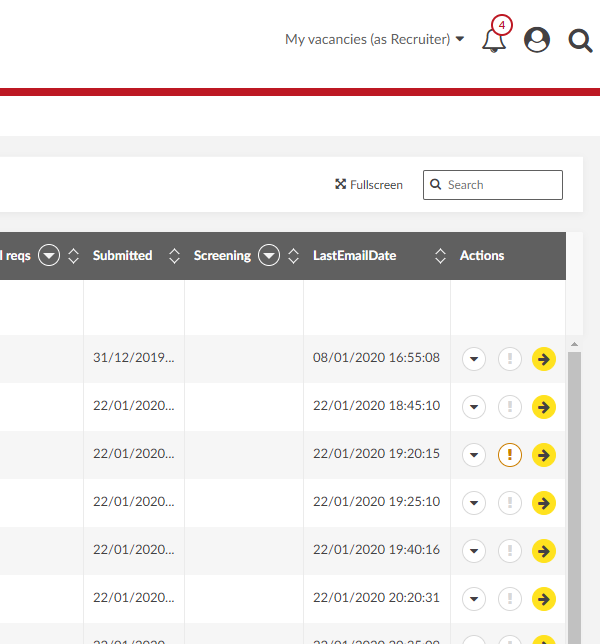Click the table vertical scrollbar
Viewport: 600px width, 644px height.
pyautogui.click(x=574, y=480)
